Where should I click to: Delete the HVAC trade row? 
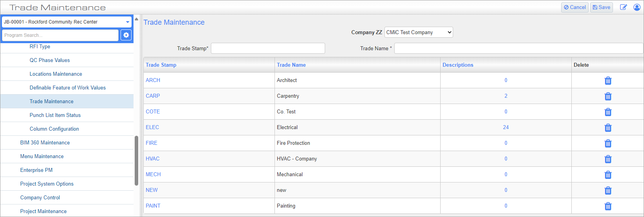pos(608,159)
